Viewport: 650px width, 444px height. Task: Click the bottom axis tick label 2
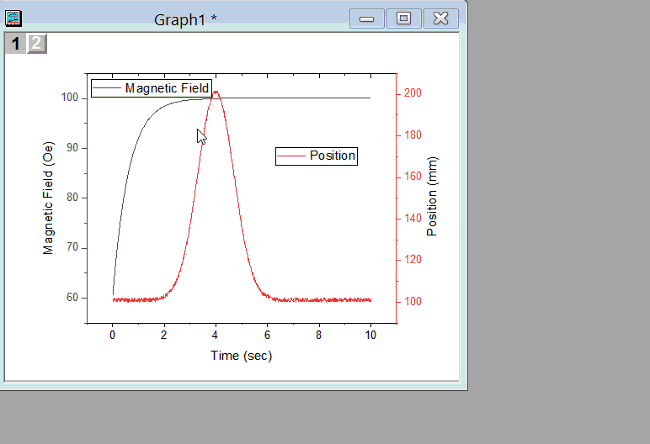pos(164,335)
